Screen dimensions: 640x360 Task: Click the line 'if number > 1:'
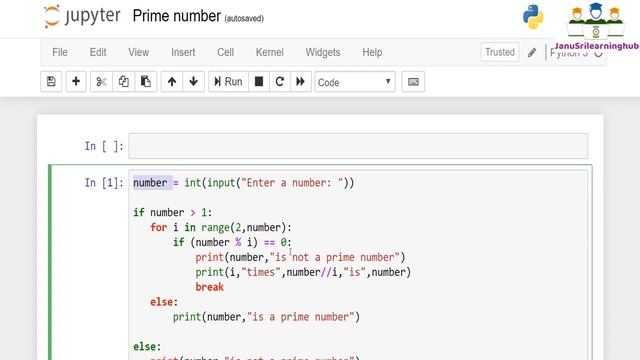173,213
